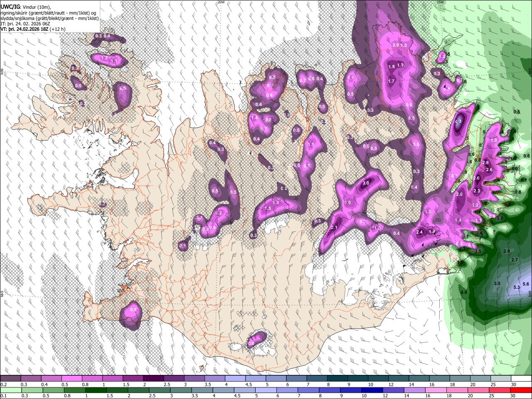Click the 2.3 snowfall value in the east
This screenshot has height=399, width=532.
477,191
